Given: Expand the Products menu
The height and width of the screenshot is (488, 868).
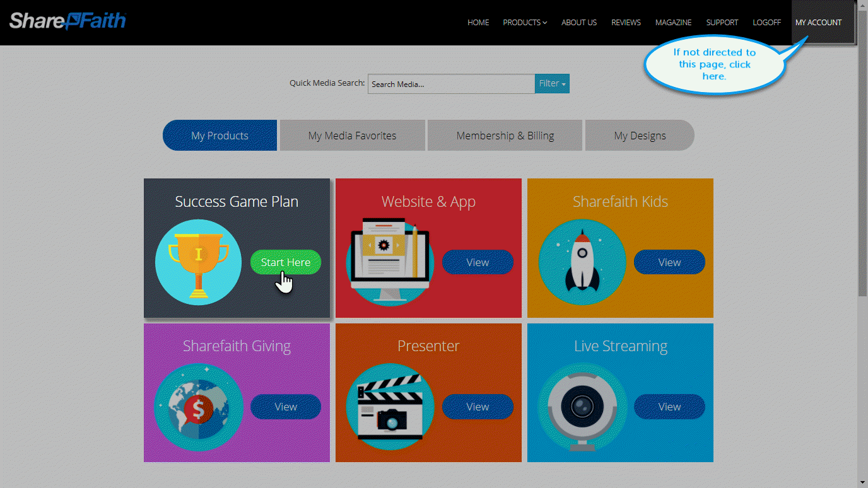Looking at the screenshot, I should click(525, 23).
